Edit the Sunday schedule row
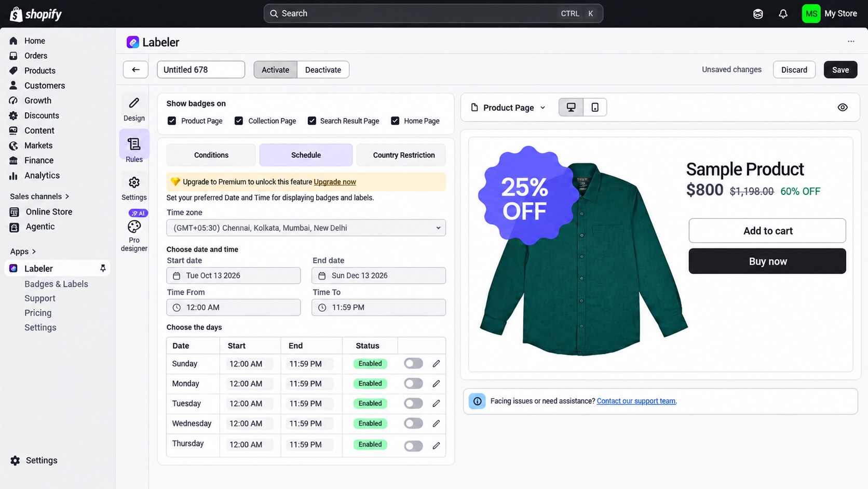The height and width of the screenshot is (489, 868). coord(436,364)
